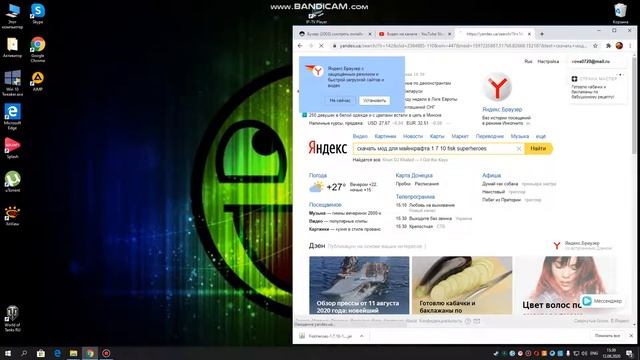Open Chrome extensions puzzle icon
This screenshot has width=640, height=360.
608,46
